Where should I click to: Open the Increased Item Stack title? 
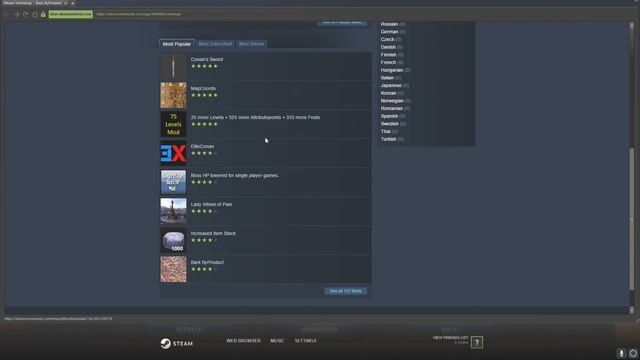[213, 233]
